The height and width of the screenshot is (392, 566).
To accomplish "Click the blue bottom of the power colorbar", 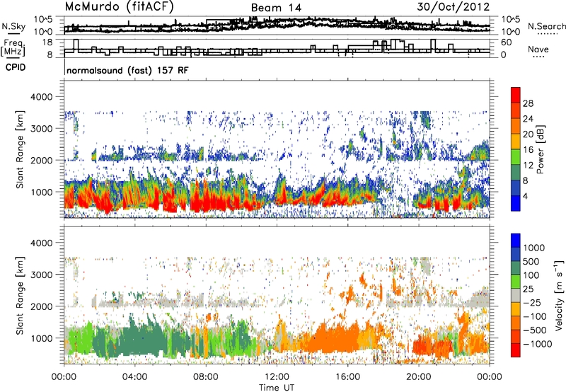I will [516, 204].
